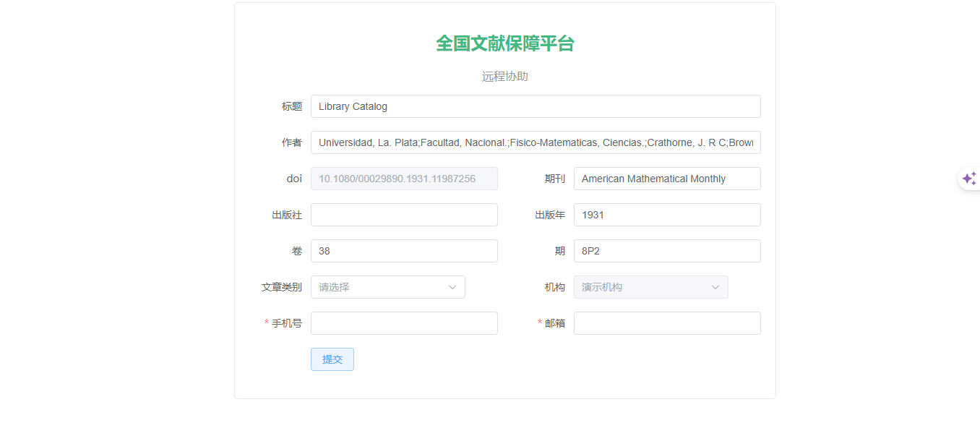Focus the required 手机号 input field

(404, 323)
